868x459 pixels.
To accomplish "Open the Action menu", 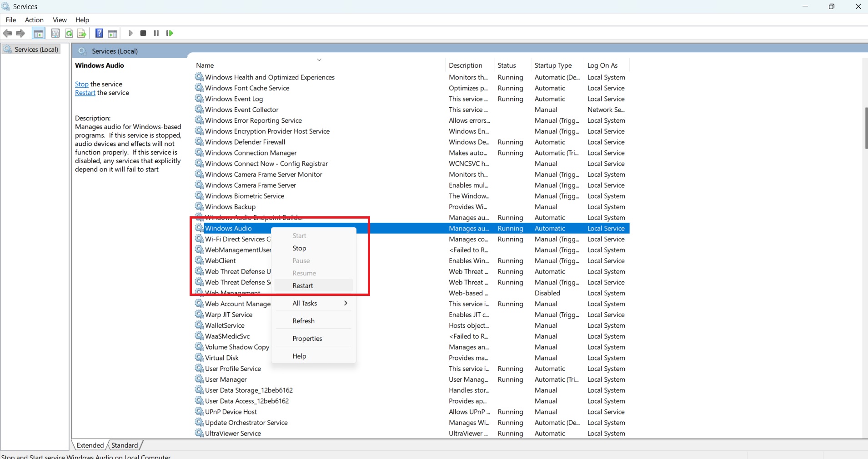I will point(34,20).
